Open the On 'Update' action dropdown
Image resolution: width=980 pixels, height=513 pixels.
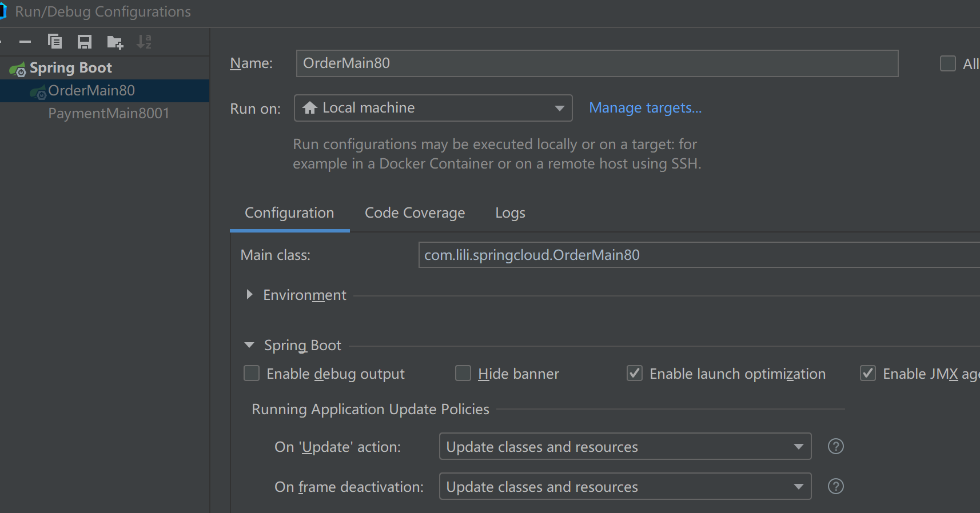[x=625, y=446]
